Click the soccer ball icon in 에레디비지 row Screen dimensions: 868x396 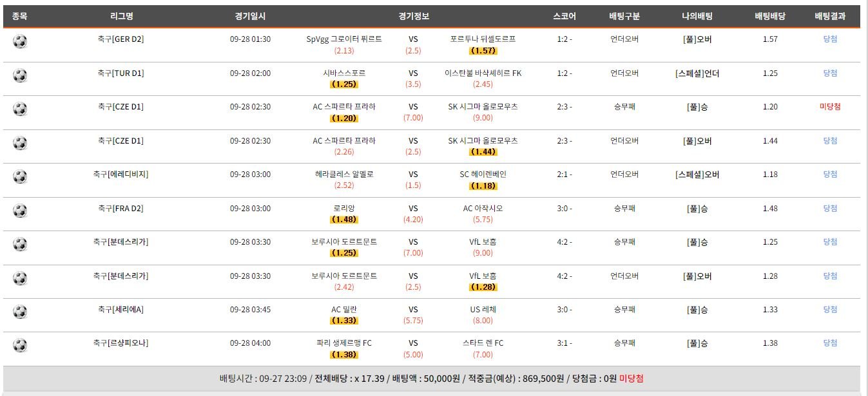(x=20, y=176)
